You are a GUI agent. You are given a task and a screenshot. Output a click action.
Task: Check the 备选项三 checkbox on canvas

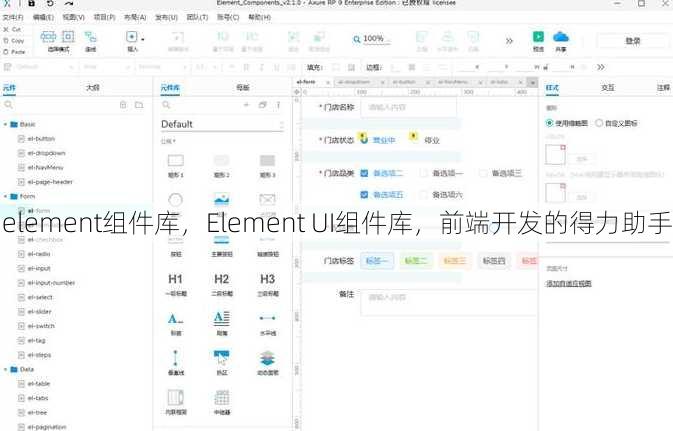point(483,173)
